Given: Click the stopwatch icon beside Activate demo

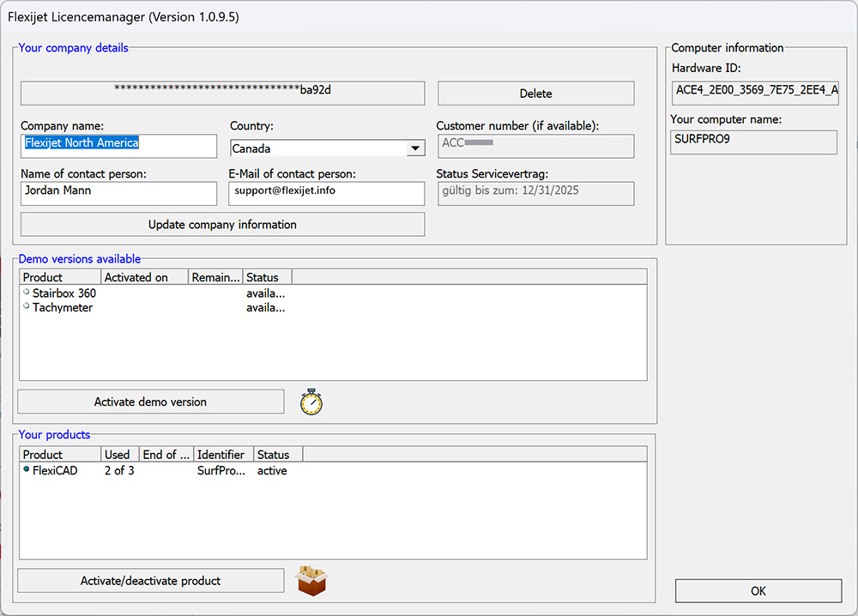Looking at the screenshot, I should [311, 402].
